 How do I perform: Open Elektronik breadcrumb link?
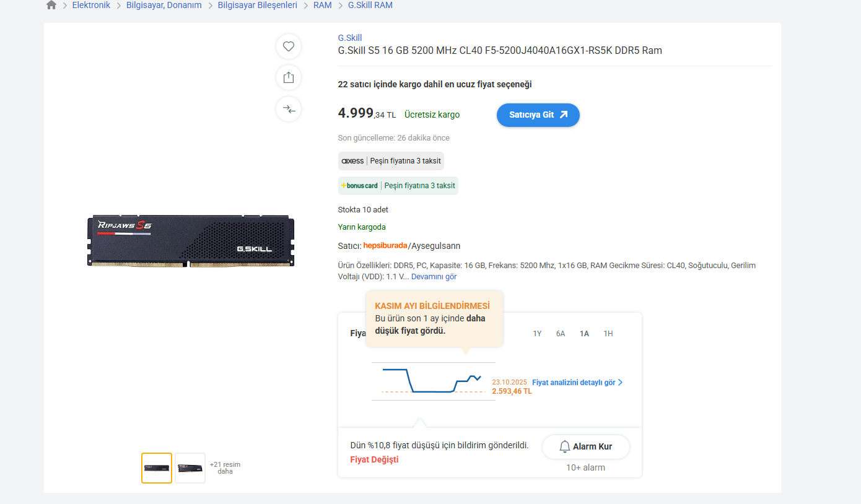click(x=91, y=5)
